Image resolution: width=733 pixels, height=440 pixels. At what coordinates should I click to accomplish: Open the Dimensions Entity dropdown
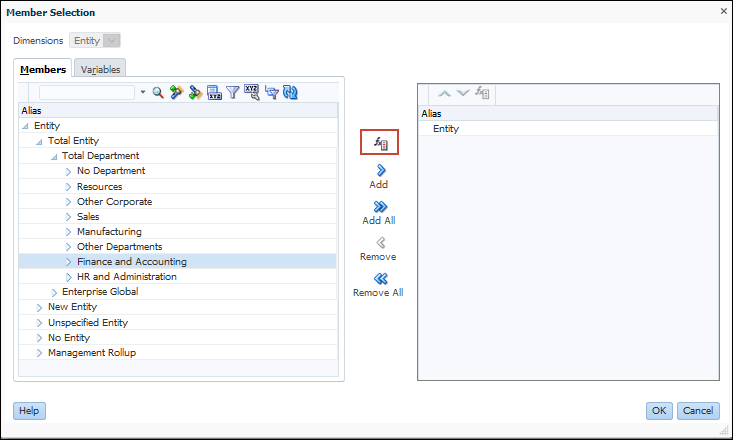(95, 41)
